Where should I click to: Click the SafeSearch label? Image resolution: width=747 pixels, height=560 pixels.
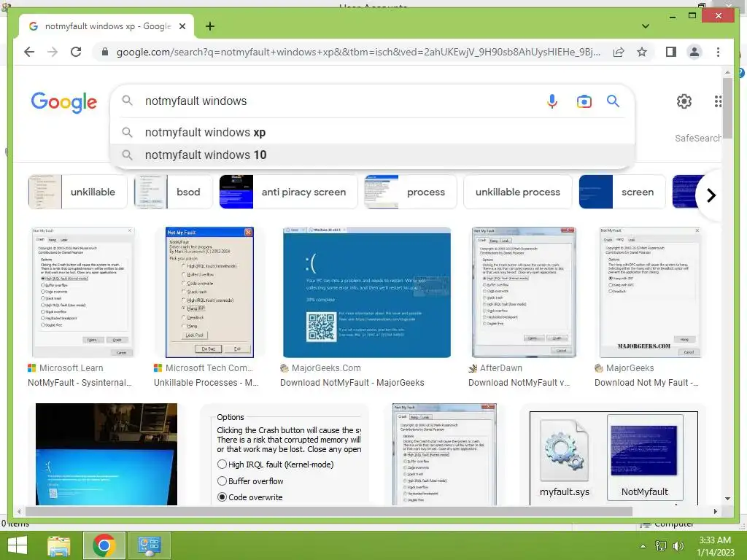tap(698, 138)
